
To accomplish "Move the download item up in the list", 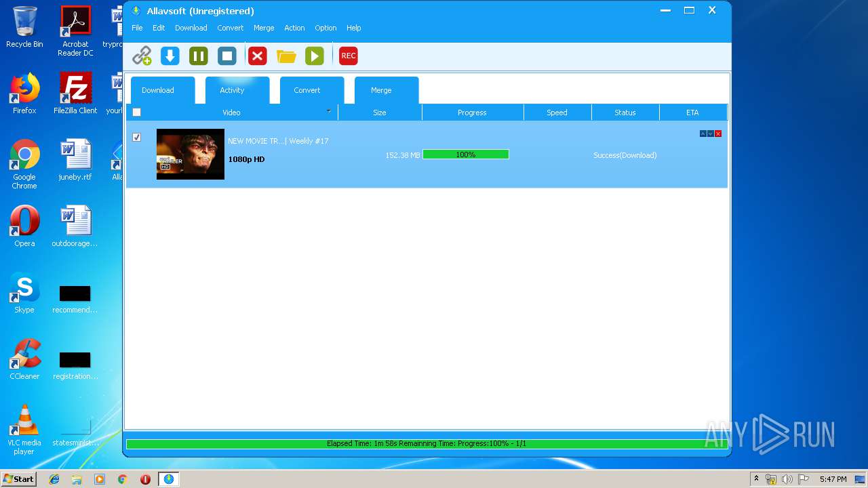I will [703, 134].
